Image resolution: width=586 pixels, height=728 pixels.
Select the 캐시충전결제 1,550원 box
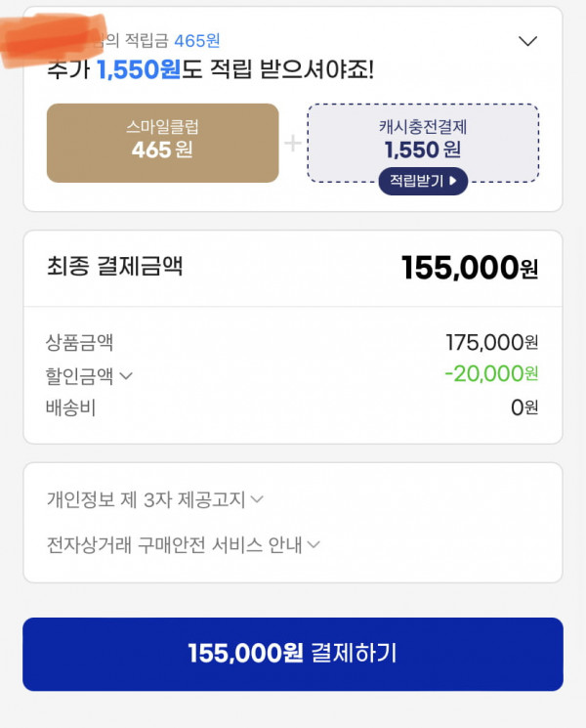[x=423, y=143]
